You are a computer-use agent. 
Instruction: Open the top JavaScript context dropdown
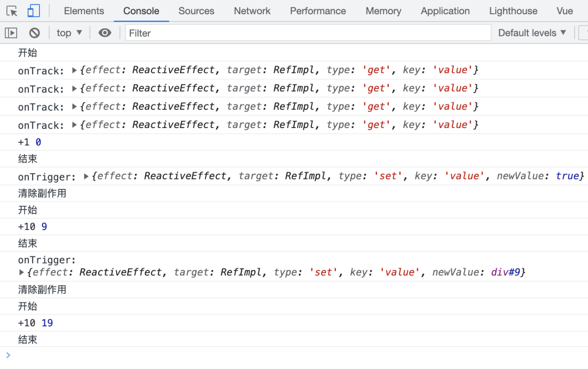click(x=69, y=33)
